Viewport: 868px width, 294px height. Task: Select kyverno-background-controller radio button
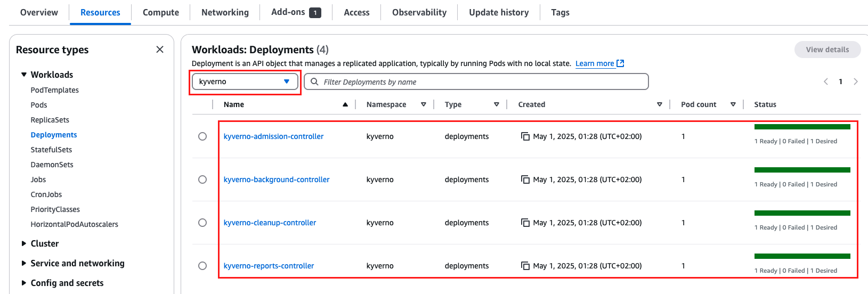(x=202, y=179)
